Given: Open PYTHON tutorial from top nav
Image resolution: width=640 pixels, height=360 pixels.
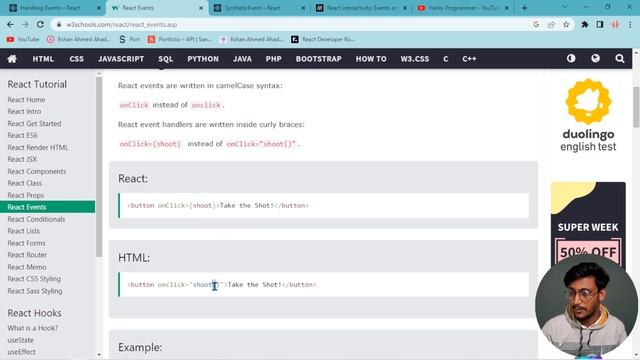Looking at the screenshot, I should [203, 59].
